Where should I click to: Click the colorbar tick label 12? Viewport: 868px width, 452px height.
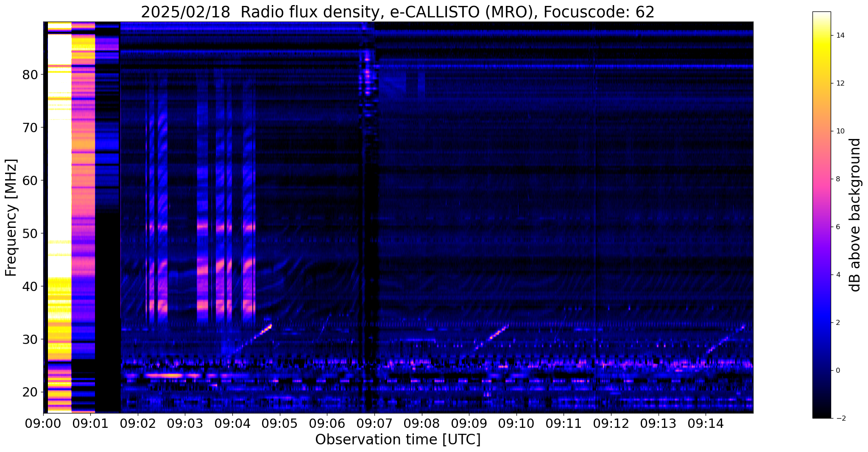coord(840,83)
